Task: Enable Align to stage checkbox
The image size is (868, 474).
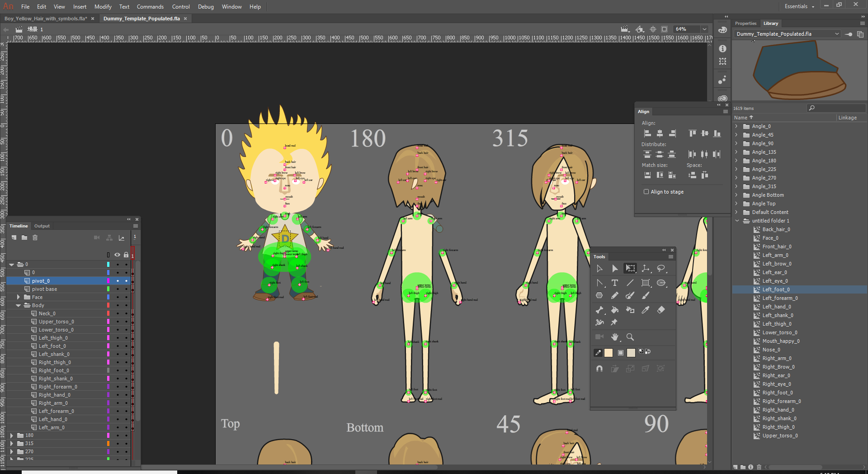Action: 646,192
